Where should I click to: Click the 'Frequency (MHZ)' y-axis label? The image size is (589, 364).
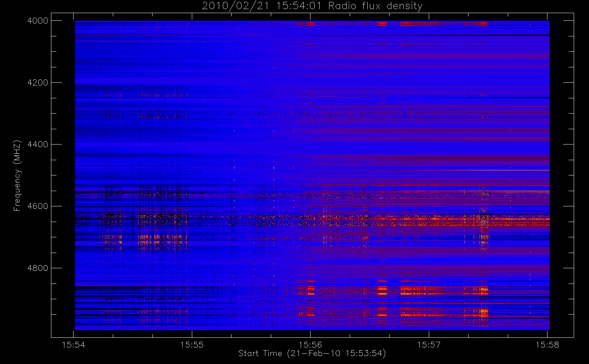point(17,175)
